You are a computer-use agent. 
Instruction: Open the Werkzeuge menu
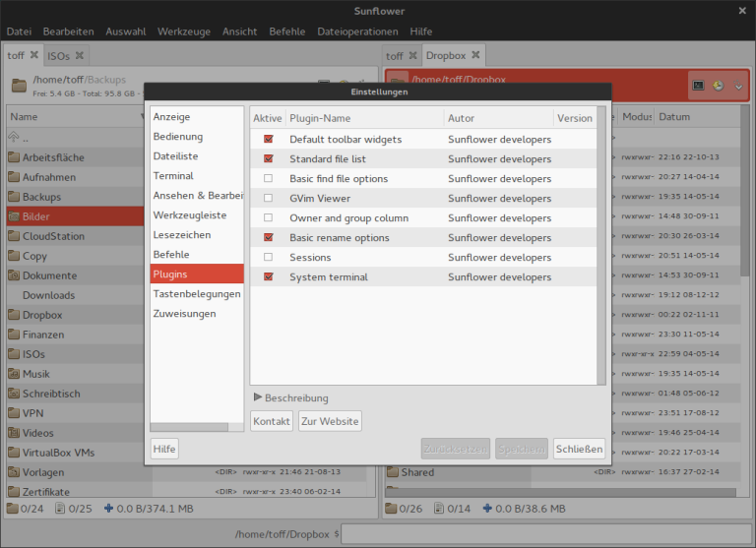(x=184, y=31)
